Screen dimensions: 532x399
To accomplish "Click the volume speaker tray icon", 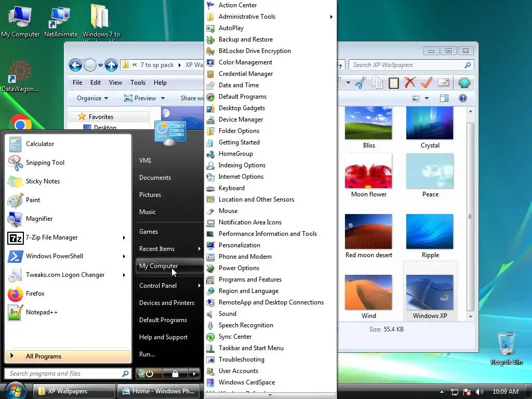I will coord(480,392).
